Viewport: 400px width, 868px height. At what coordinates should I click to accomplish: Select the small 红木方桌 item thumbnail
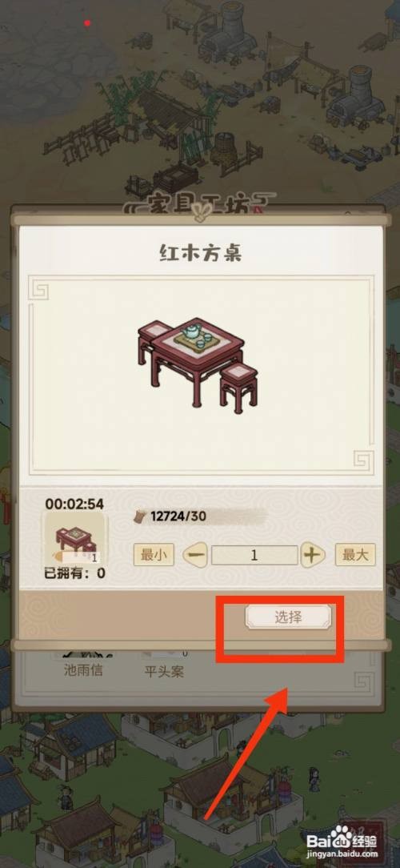[76, 539]
